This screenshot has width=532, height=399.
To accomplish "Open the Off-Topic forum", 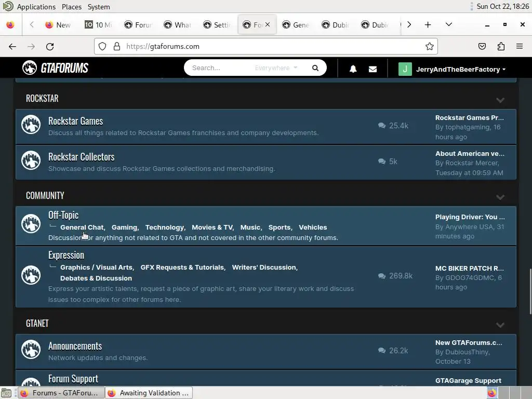I will (63, 215).
